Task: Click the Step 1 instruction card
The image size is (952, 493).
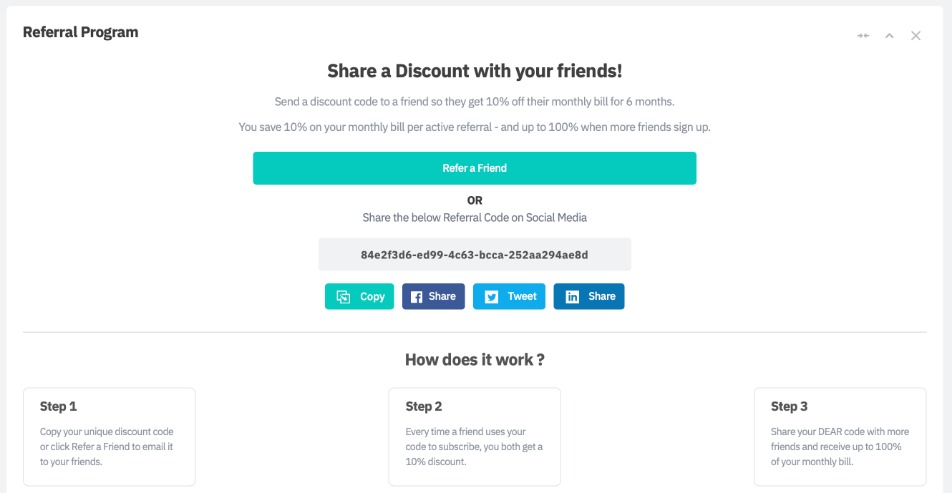Action: point(109,436)
